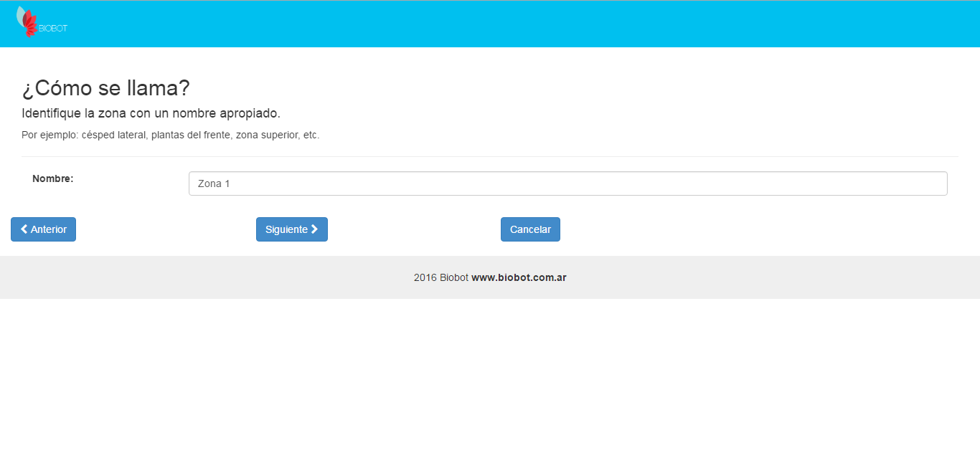
Task: Click the 'Identifique la zona' subtitle text
Action: point(151,113)
